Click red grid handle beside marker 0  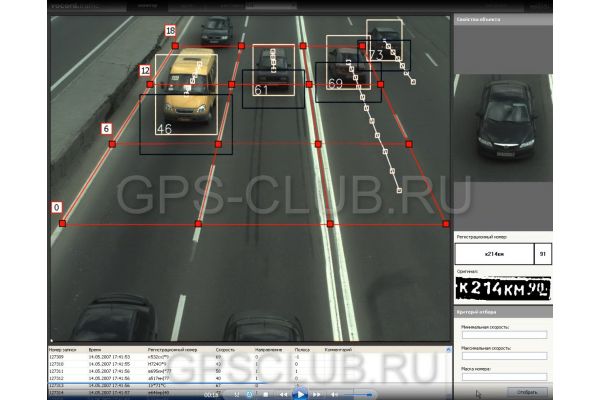(x=63, y=224)
